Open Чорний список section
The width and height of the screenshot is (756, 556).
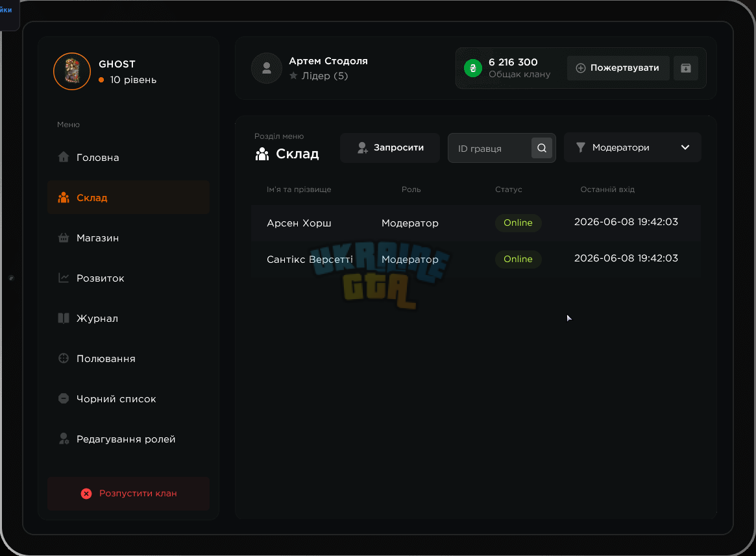click(128, 398)
